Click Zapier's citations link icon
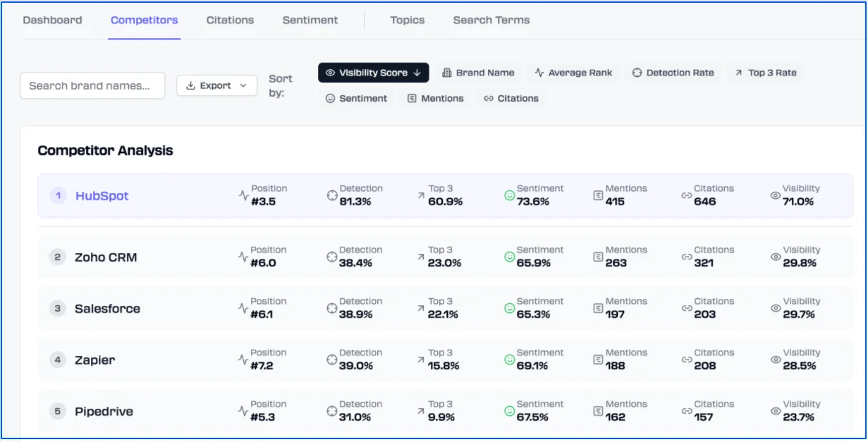868x442 pixels. coord(687,360)
